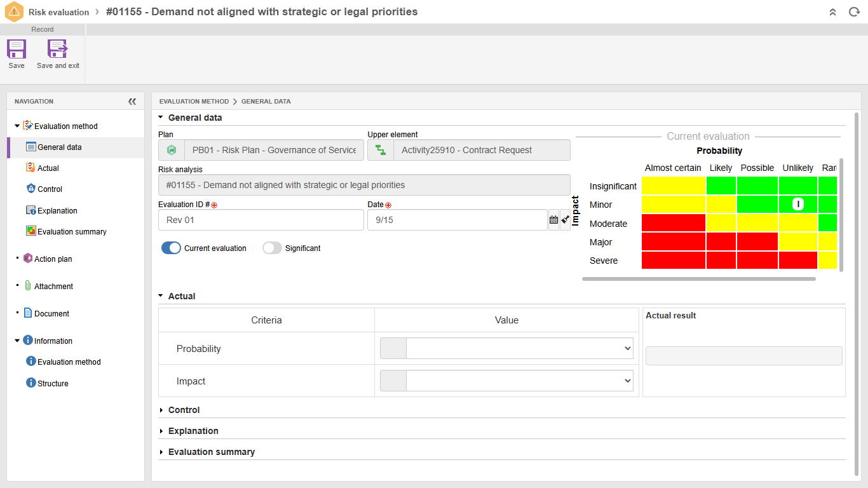Click the Save and exit icon
Screen dimensions: 868x488
coord(58,50)
